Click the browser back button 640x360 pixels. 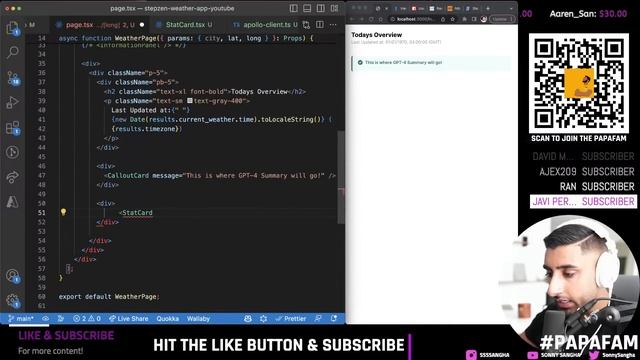click(352, 19)
